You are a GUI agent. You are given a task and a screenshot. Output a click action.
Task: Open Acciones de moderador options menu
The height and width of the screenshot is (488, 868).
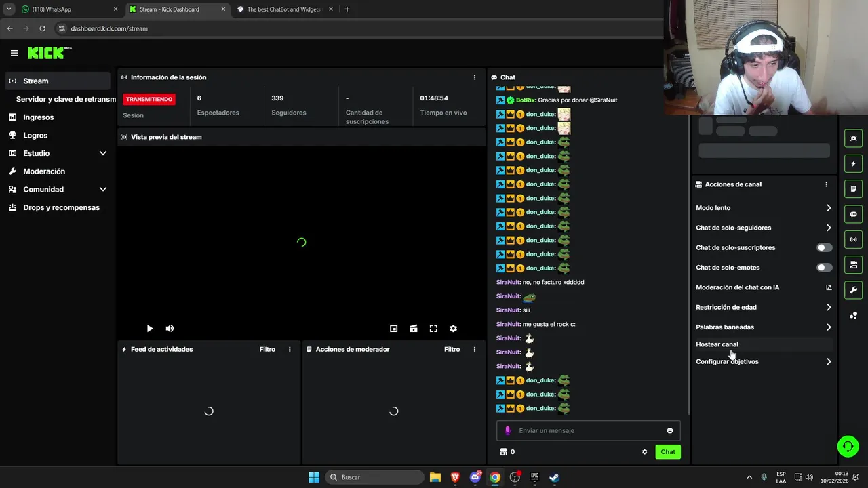pos(475,349)
